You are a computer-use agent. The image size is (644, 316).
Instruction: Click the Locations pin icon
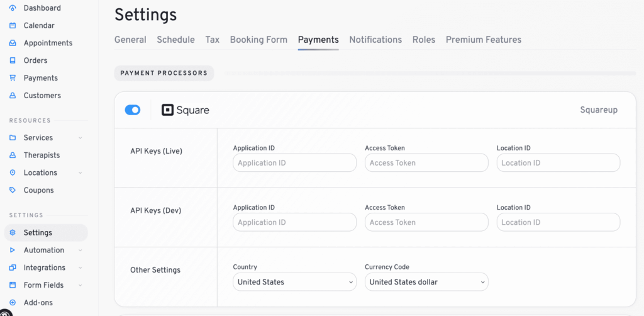pyautogui.click(x=13, y=172)
